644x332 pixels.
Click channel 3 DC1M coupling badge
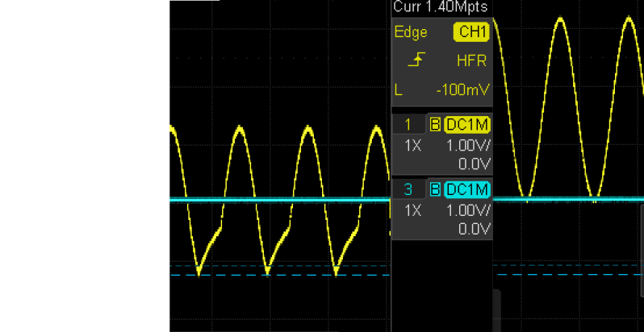[467, 189]
